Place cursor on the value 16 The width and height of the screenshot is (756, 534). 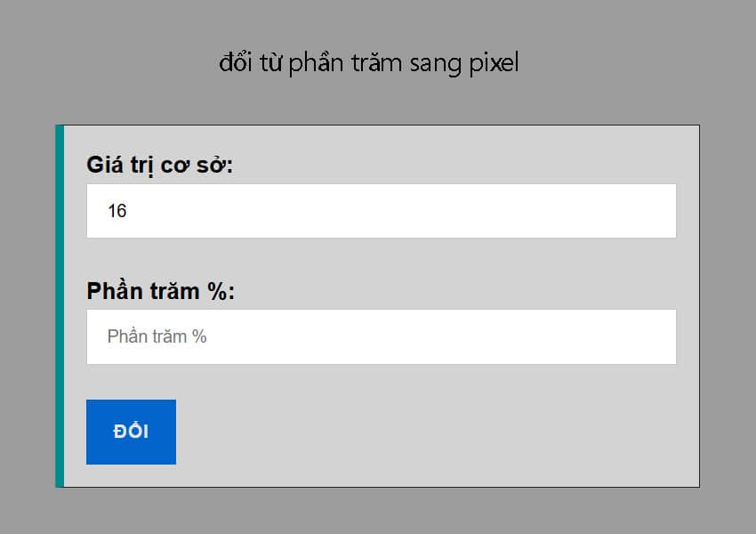click(117, 211)
